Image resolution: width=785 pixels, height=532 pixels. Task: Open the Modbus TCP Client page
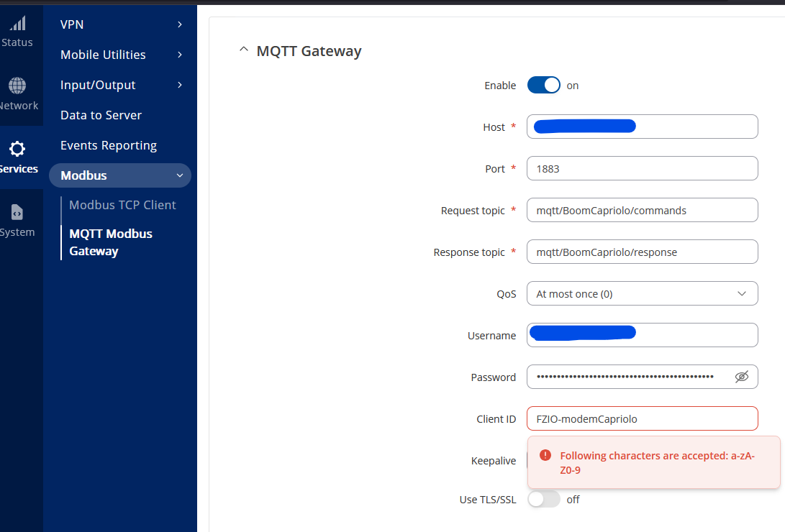(122, 205)
